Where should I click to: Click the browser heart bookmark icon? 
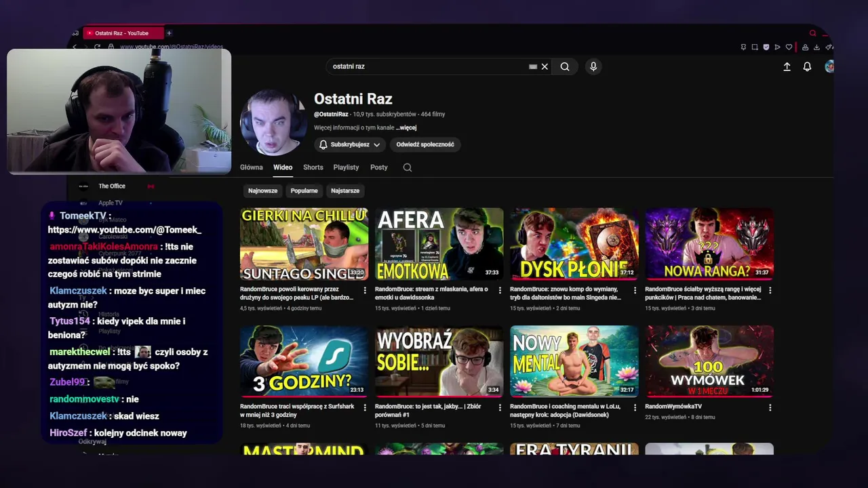(x=789, y=47)
